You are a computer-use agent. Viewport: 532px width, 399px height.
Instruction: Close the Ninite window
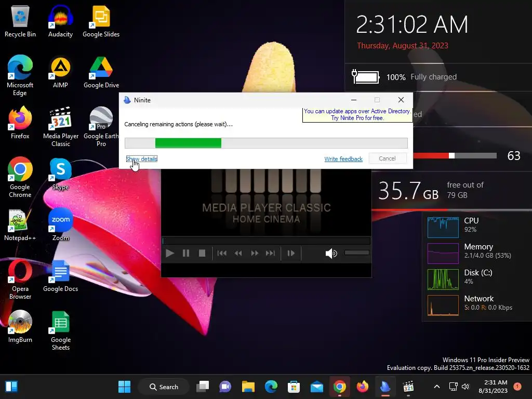tap(401, 100)
